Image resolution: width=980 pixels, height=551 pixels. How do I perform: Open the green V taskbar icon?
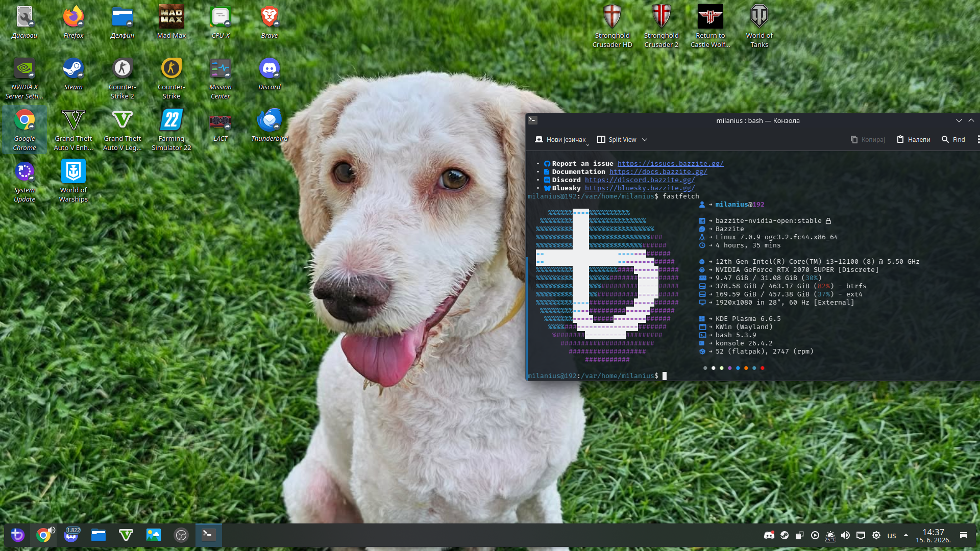pyautogui.click(x=126, y=535)
